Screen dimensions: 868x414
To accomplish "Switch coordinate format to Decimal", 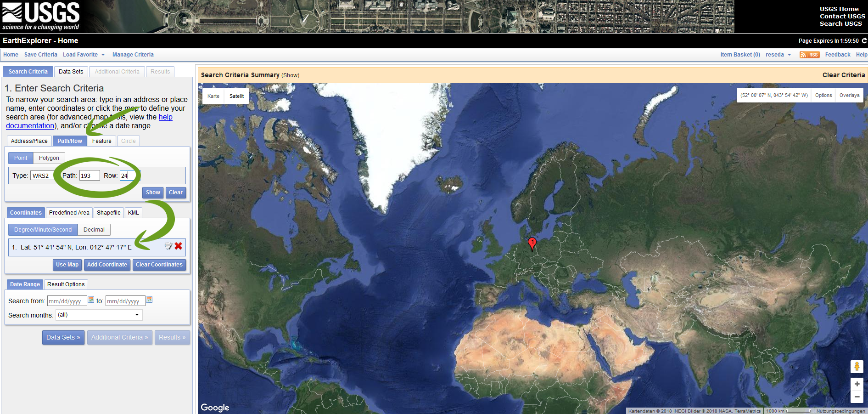I will pyautogui.click(x=94, y=230).
